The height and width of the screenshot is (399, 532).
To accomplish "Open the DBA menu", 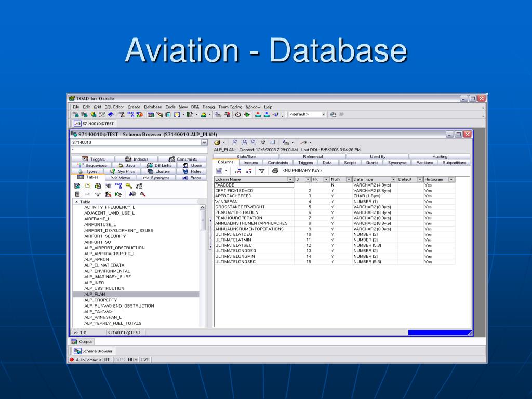I will [195, 107].
